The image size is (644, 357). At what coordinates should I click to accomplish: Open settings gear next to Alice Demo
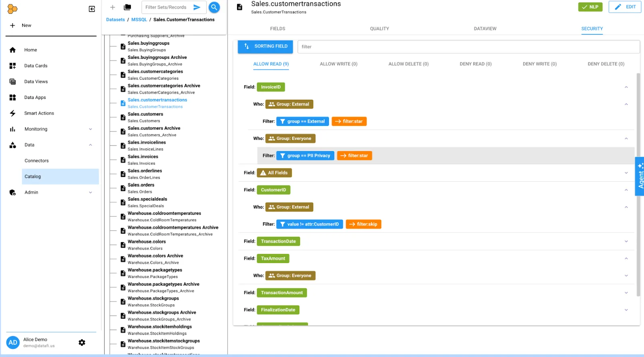[x=82, y=343]
